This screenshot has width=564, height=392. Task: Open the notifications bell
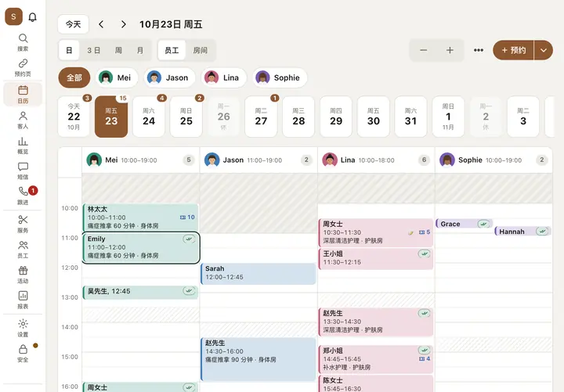(x=32, y=17)
